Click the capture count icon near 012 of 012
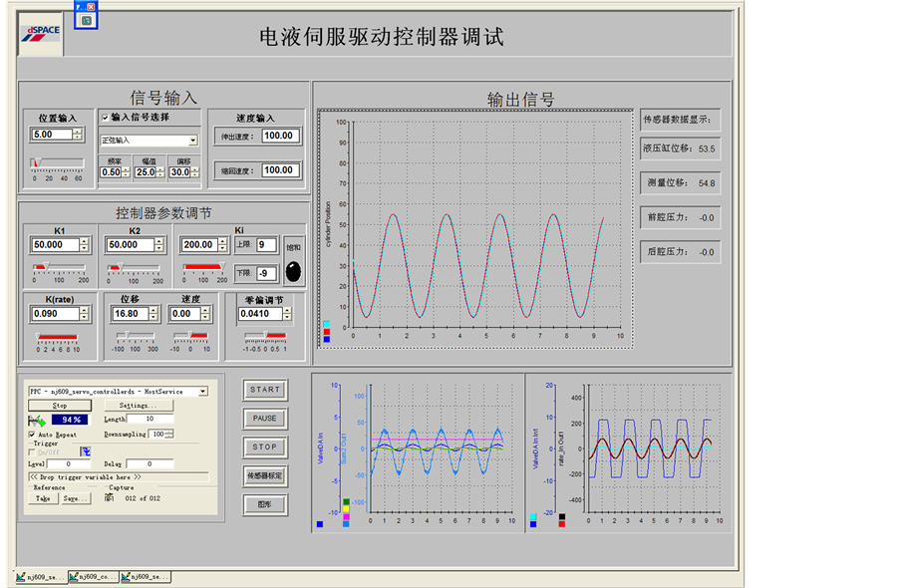The width and height of the screenshot is (900, 588). tap(109, 497)
